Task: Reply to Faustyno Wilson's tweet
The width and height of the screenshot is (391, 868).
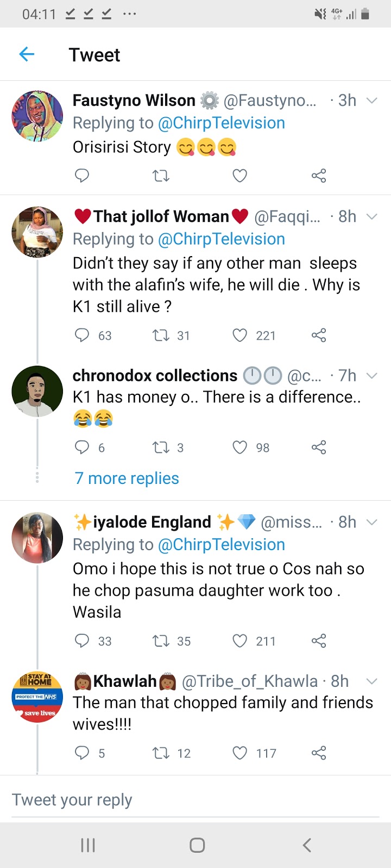Action: point(82,176)
